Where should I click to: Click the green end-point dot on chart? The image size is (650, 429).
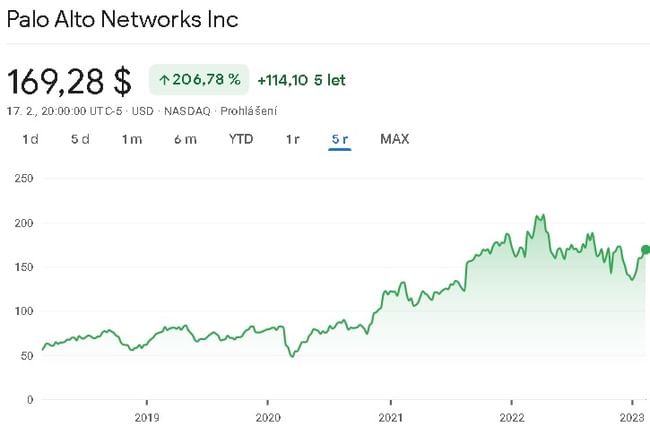pos(645,250)
